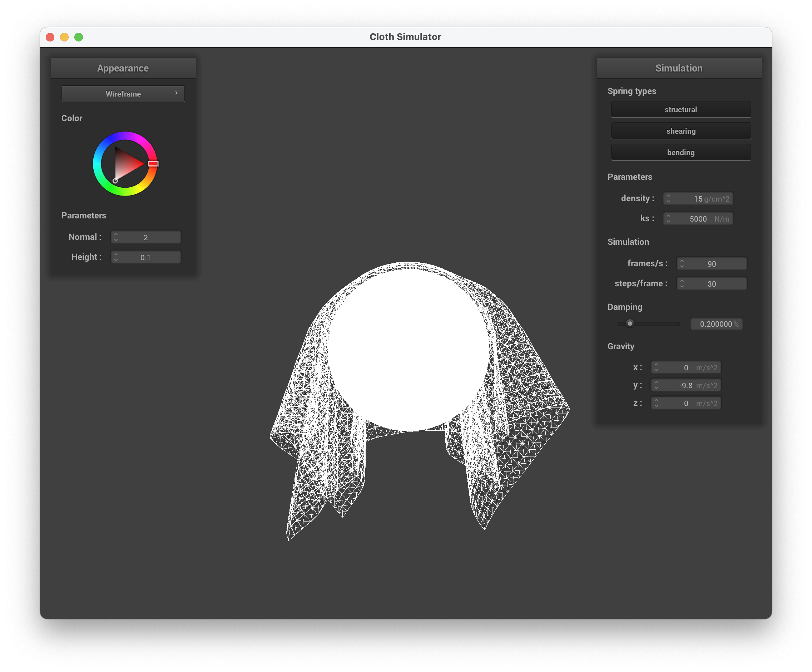
Task: Toggle the structural spring type button
Action: pyautogui.click(x=680, y=109)
